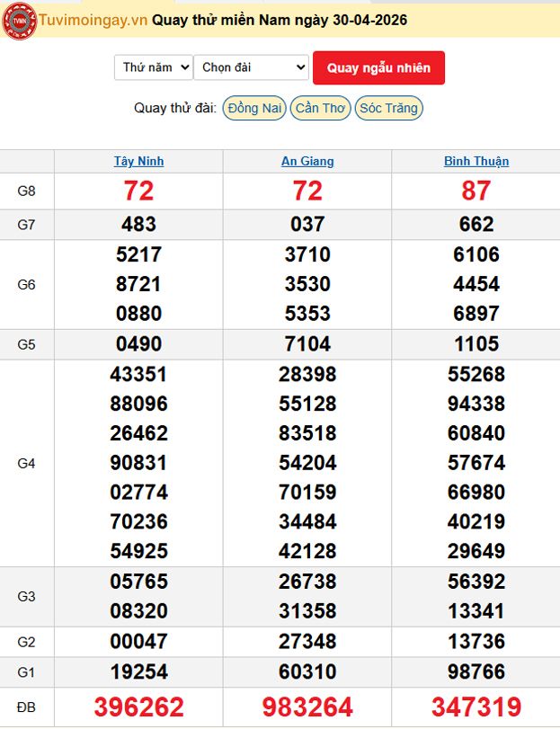Click the Quay ngẫu nhiên button
This screenshot has height=729, width=560.
pyautogui.click(x=378, y=68)
